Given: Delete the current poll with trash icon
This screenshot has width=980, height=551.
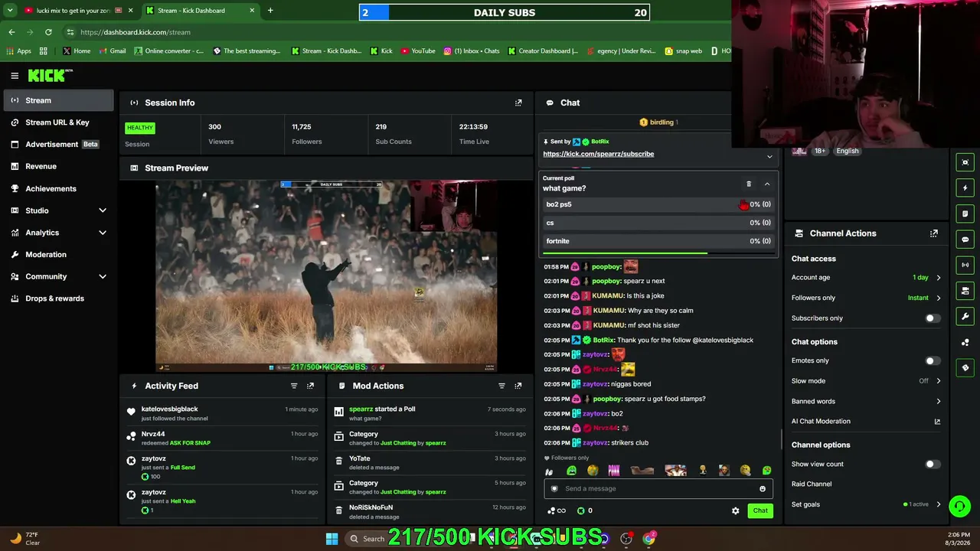Looking at the screenshot, I should click(x=749, y=184).
